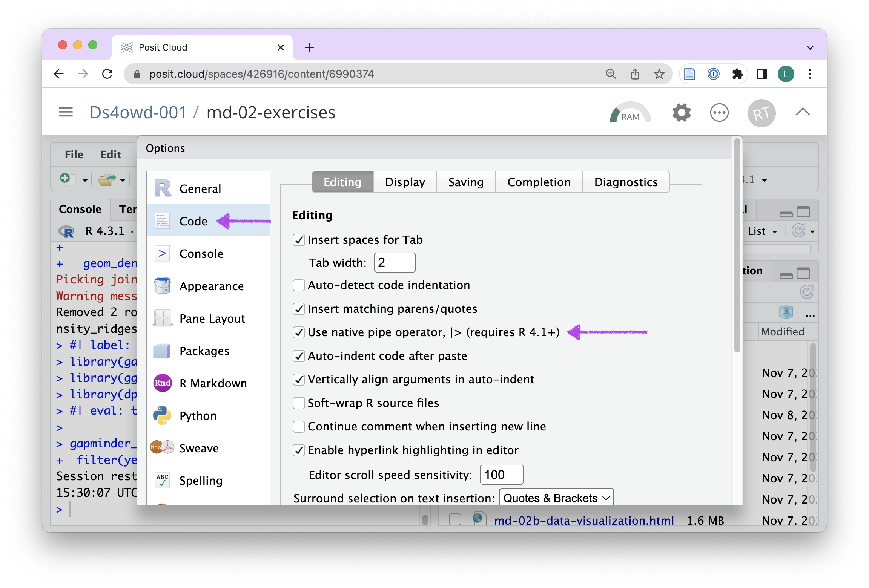Open the Python options section
Screen dimensions: 869x588
click(x=198, y=416)
